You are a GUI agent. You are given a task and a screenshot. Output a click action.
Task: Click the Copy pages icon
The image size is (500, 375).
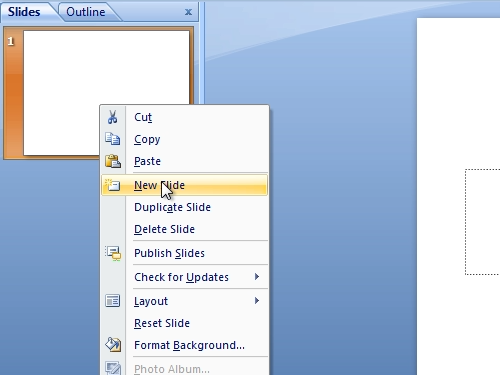pyautogui.click(x=113, y=139)
